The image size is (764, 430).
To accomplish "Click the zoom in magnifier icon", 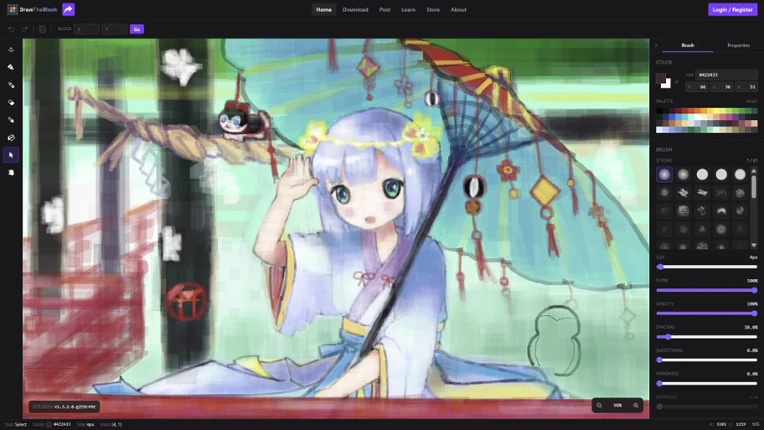I will 635,405.
